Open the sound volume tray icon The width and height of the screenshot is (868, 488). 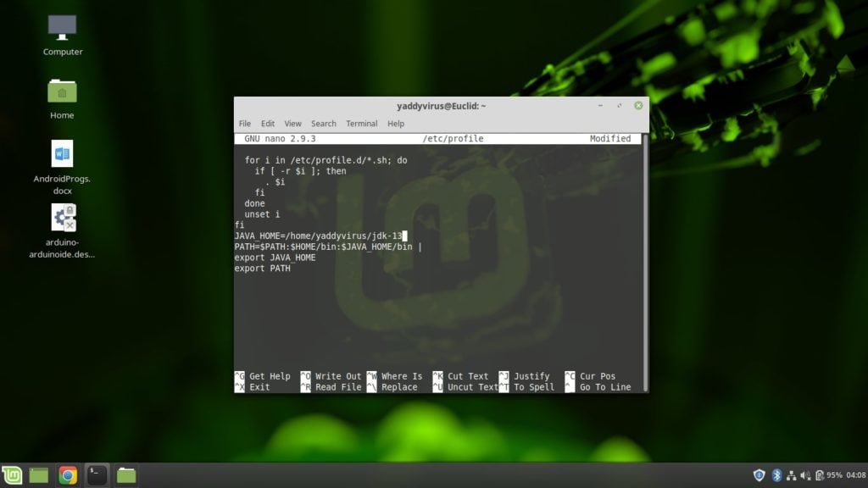[805, 475]
